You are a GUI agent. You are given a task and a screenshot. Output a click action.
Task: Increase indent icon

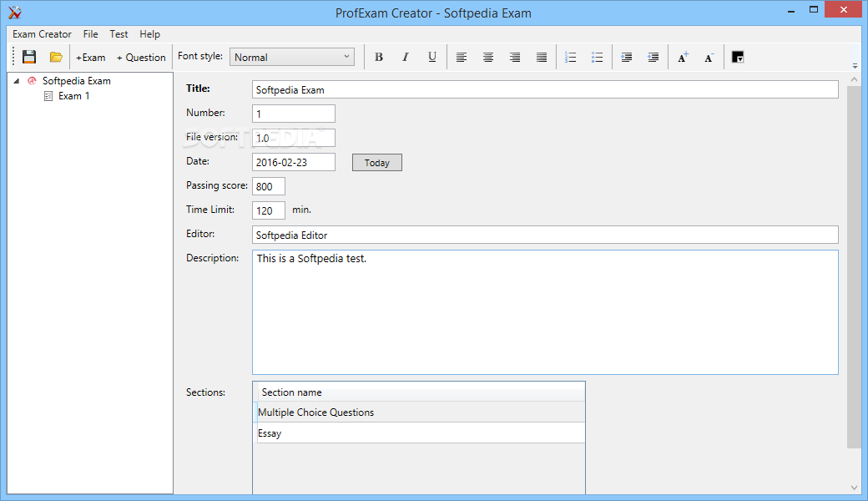point(626,57)
